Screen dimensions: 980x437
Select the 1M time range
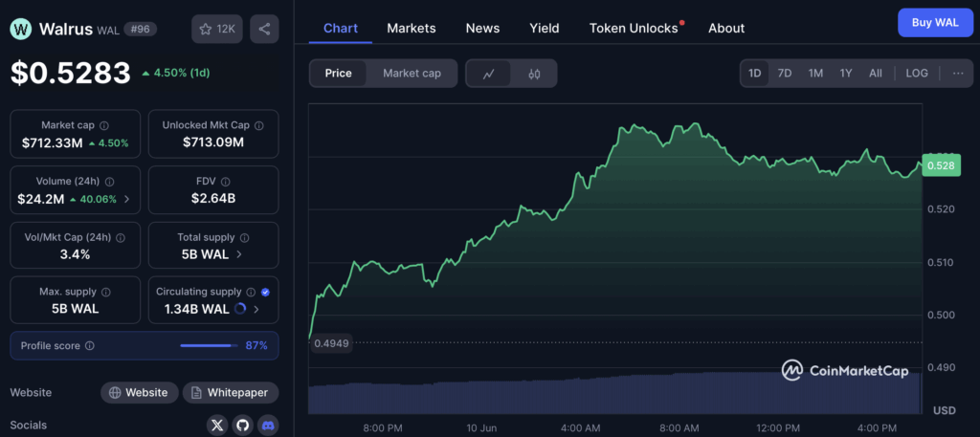(815, 73)
